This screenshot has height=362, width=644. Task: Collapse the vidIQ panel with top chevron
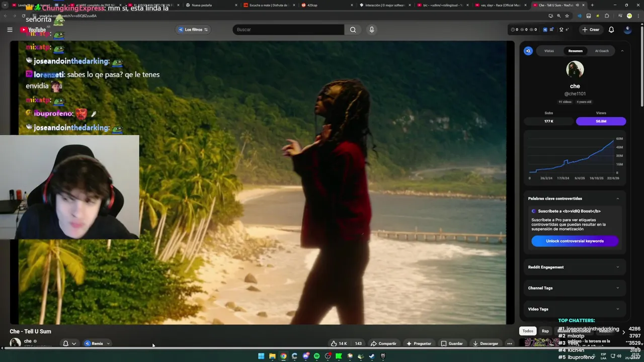click(x=622, y=51)
